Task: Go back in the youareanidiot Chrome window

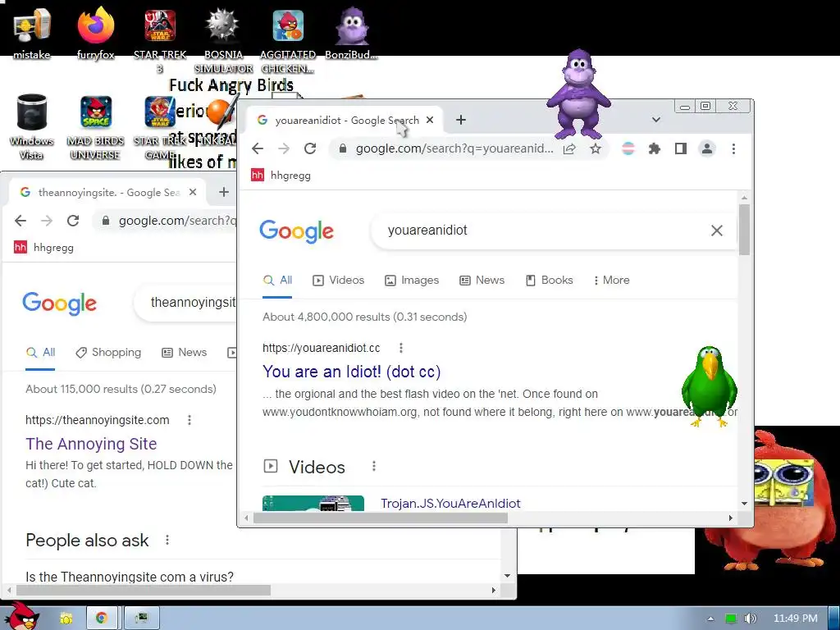Action: (258, 148)
